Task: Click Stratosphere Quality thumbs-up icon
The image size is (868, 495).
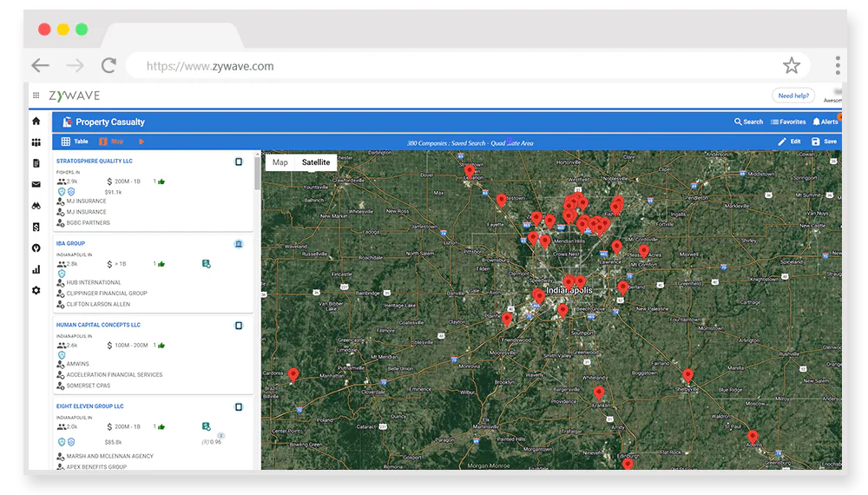Action: tap(161, 181)
